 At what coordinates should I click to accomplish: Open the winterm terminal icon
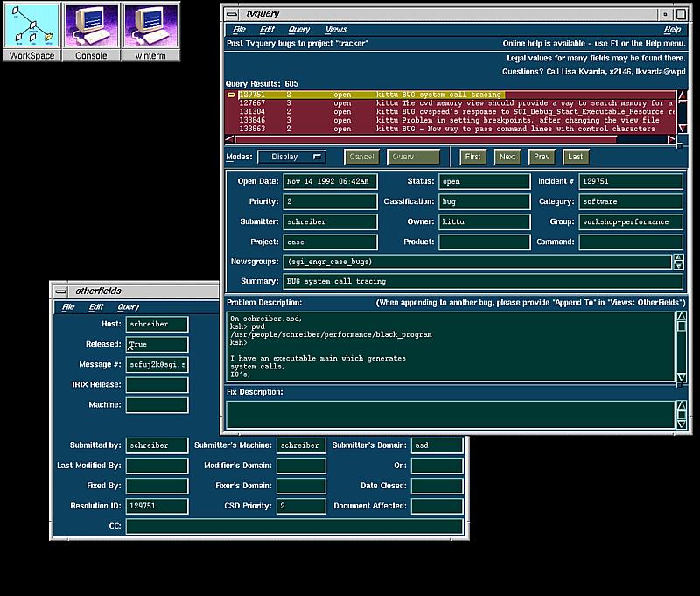[x=150, y=31]
